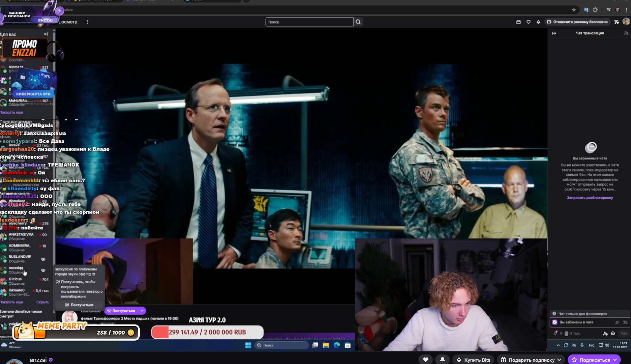
Task: Toggle the notification bell for enzzai
Action: click(443, 360)
